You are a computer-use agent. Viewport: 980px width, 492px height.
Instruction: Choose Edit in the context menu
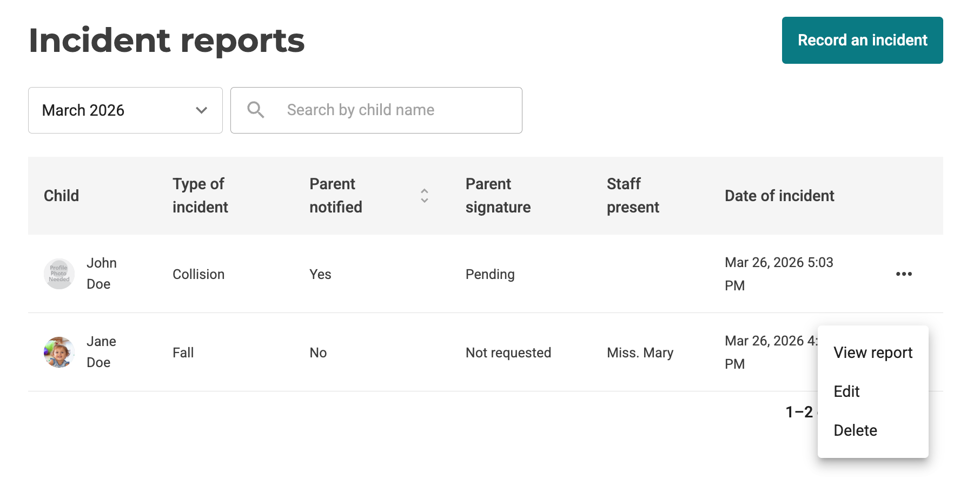click(x=873, y=391)
